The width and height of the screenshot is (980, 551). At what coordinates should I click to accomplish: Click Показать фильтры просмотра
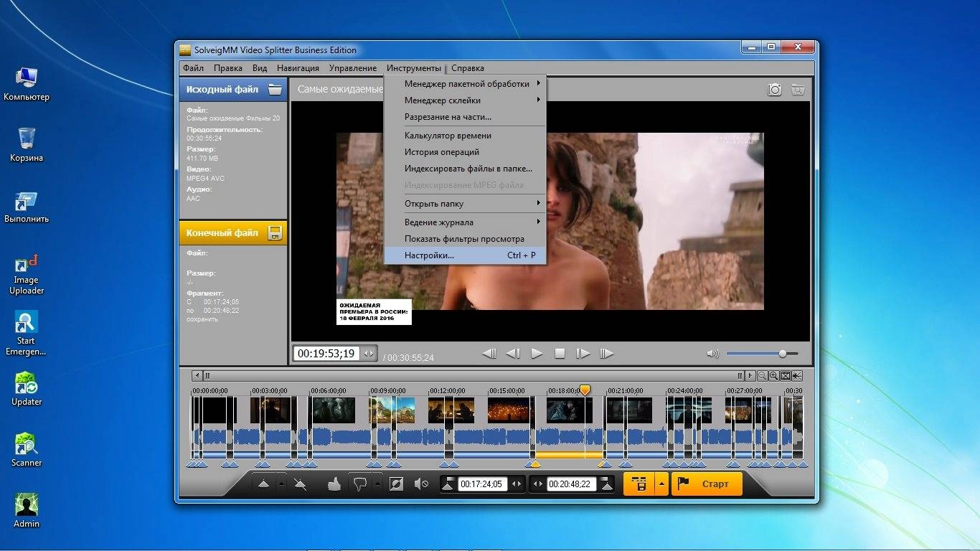[465, 239]
